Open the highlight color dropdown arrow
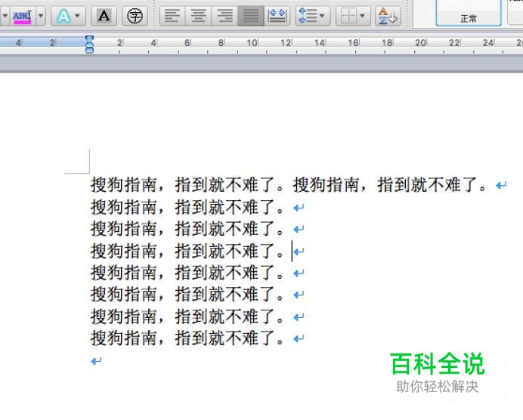Viewport: 523px width, 420px height. pyautogui.click(x=41, y=16)
